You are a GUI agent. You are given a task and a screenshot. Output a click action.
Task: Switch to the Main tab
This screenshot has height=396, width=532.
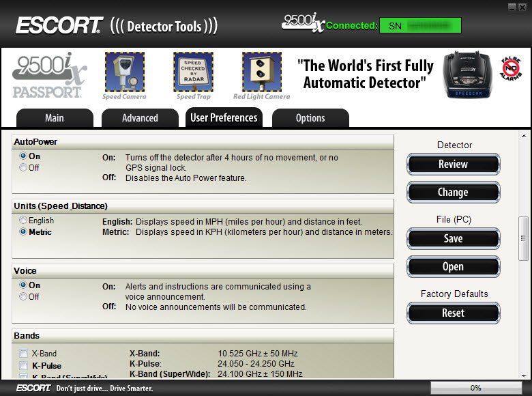click(x=55, y=118)
